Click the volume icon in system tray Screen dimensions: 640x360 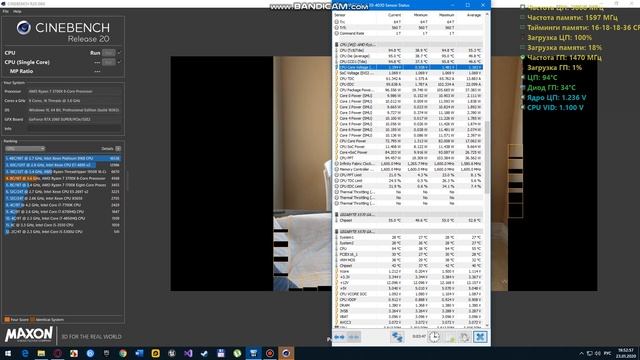(598, 353)
